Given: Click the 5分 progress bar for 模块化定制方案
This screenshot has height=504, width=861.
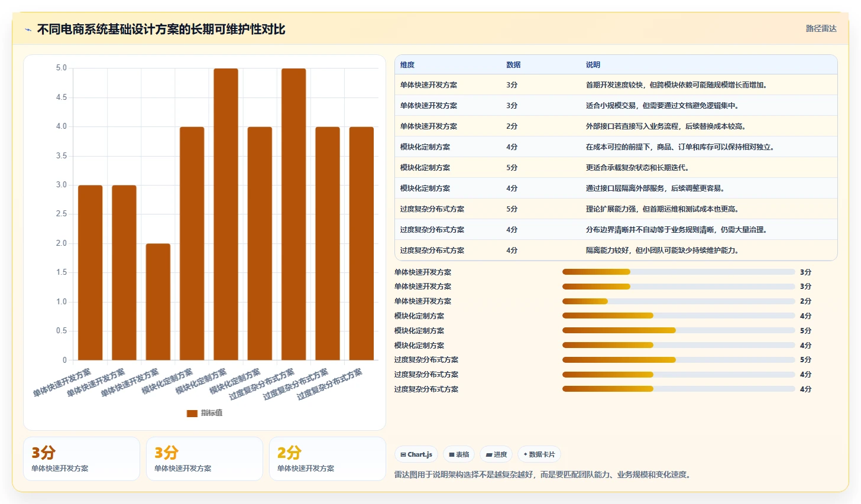Looking at the screenshot, I should [679, 330].
